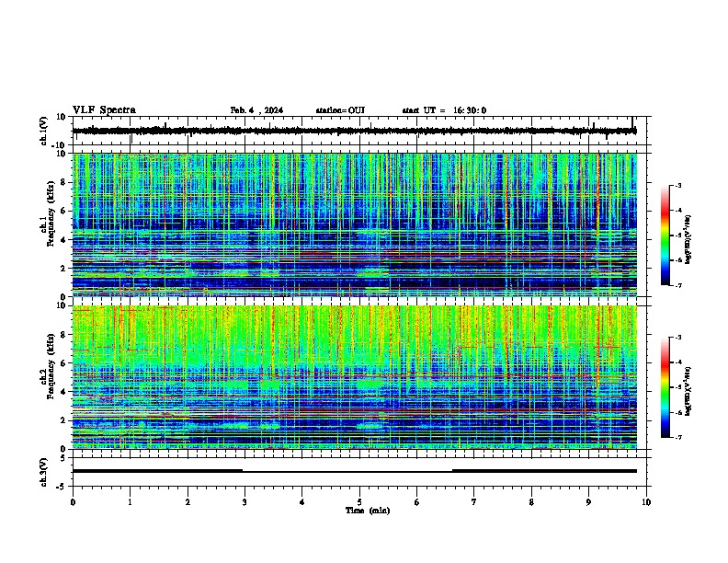Click the ch.1 PSD color scale bar
Screen dimensions: 728x563
pyautogui.click(x=665, y=236)
